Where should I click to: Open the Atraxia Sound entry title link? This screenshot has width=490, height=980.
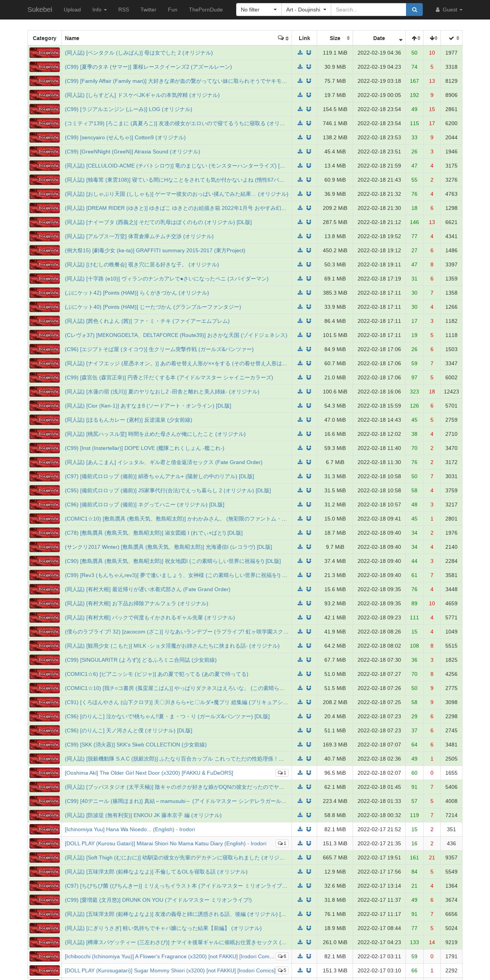pyautogui.click(x=132, y=152)
